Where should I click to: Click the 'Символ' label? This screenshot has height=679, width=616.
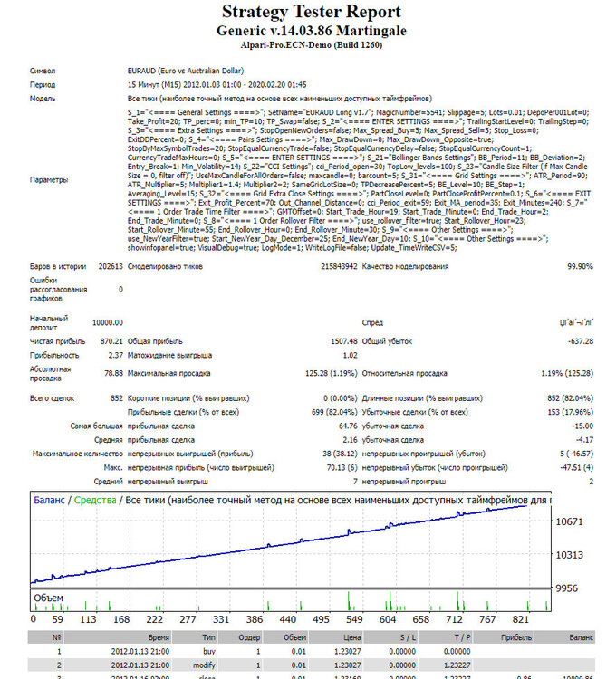pos(43,71)
